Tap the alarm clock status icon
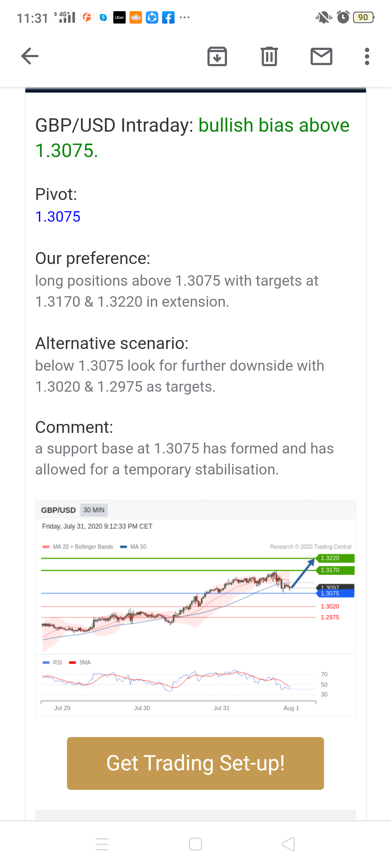The height and width of the screenshot is (868, 391). coord(343,17)
